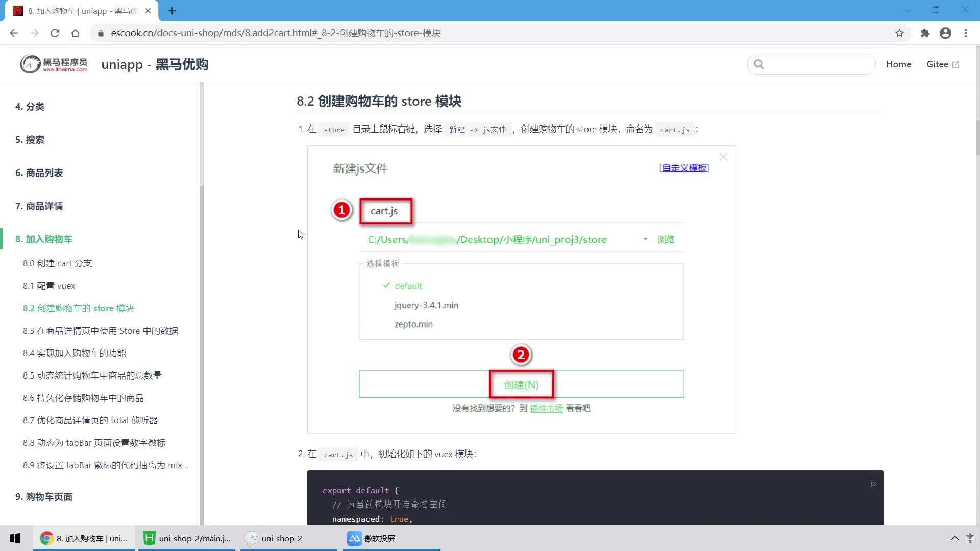Go to 8.6 持久化存储购物车中的商品
Viewport: 980px width, 551px height.
point(83,398)
